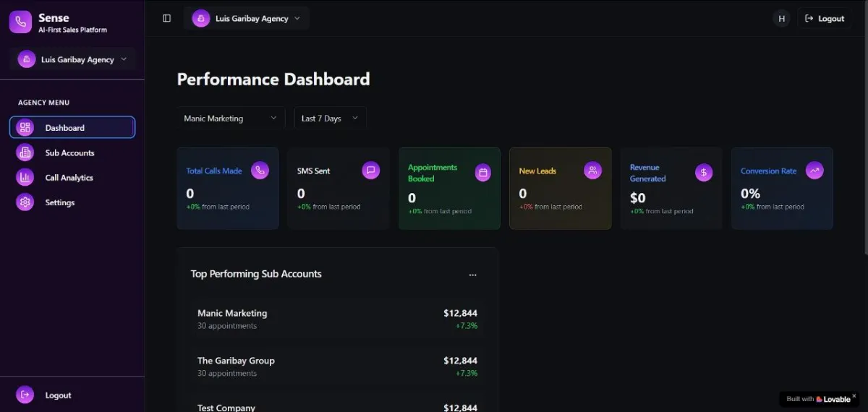Click the Call Analytics bar chart icon
This screenshot has width=868, height=412.
pos(25,178)
